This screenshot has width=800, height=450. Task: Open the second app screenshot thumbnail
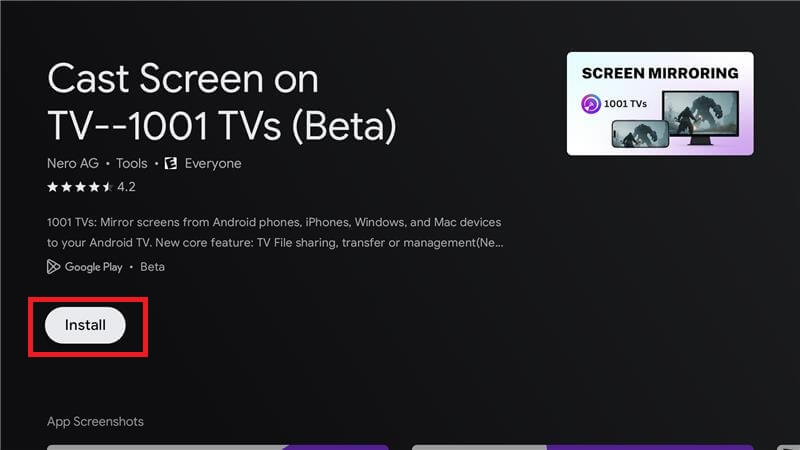click(x=583, y=447)
